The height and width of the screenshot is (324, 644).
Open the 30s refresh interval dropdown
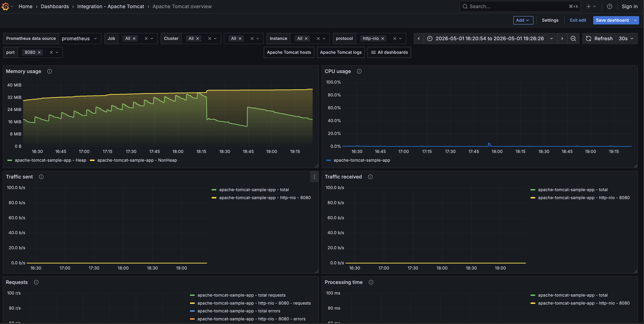tap(626, 39)
